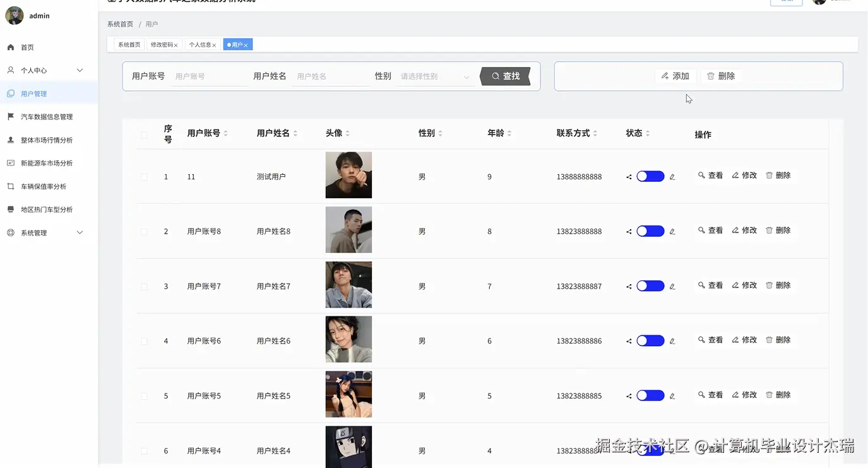Click status edit pencil for 用户姓名6
Screen dimensions: 868x468
(x=672, y=341)
